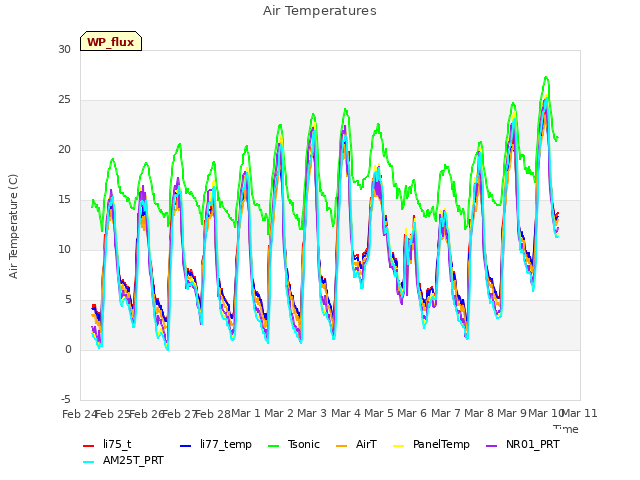This screenshot has height=480, width=640.
Task: Click the red li75_t legend swatch
Action: pyautogui.click(x=89, y=445)
